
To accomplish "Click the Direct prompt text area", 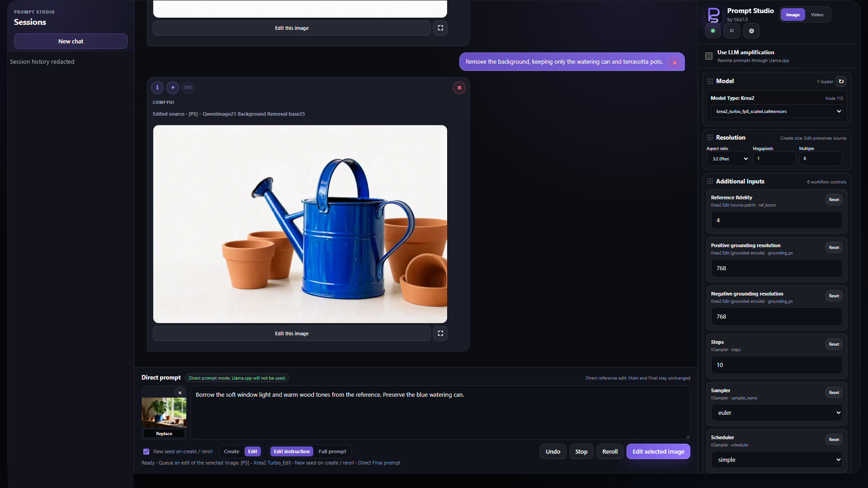I will (440, 413).
